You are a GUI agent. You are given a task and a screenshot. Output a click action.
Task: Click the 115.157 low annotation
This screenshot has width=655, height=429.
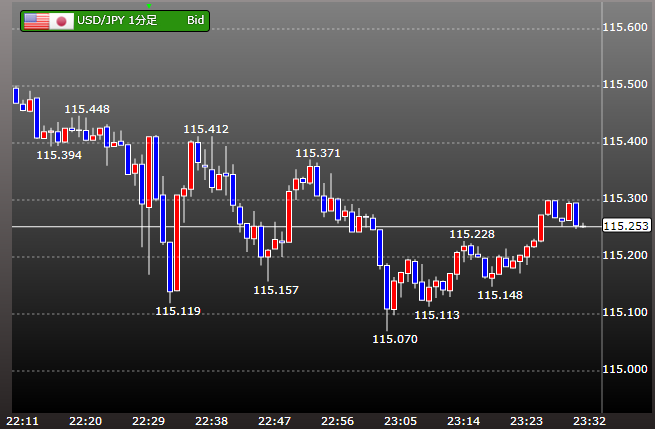pyautogui.click(x=276, y=290)
